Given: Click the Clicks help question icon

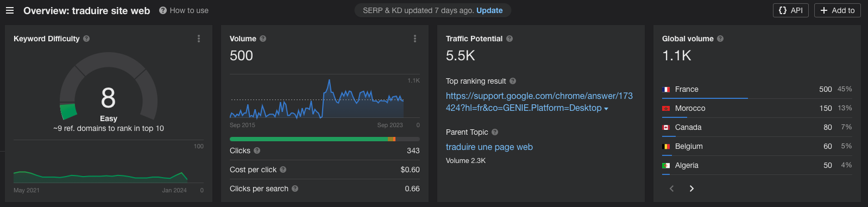Looking at the screenshot, I should pyautogui.click(x=257, y=150).
